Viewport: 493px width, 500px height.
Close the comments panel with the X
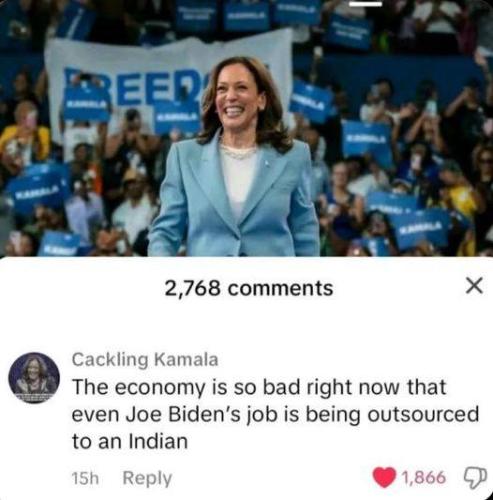tap(474, 286)
